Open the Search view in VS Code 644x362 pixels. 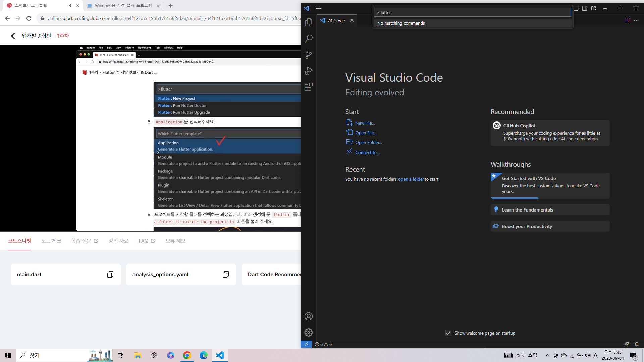coord(309,39)
